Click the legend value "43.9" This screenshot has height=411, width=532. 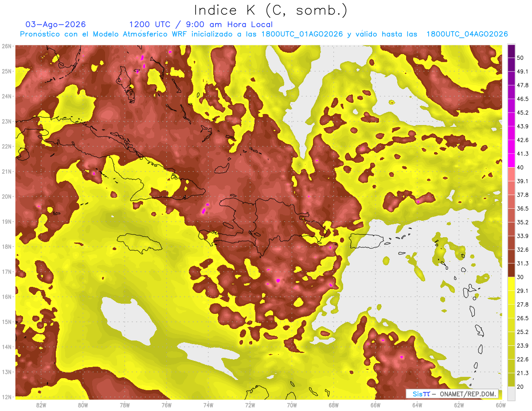[522, 126]
